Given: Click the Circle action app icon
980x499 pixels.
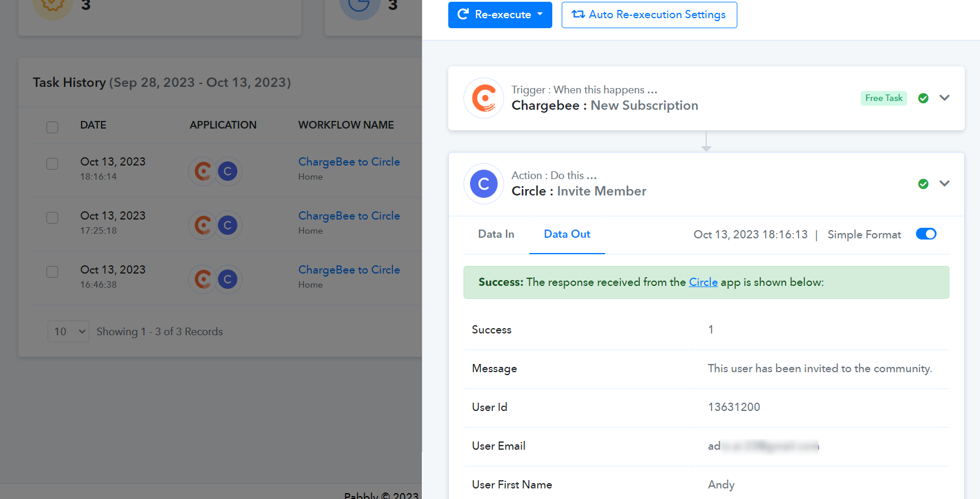Looking at the screenshot, I should pos(484,184).
